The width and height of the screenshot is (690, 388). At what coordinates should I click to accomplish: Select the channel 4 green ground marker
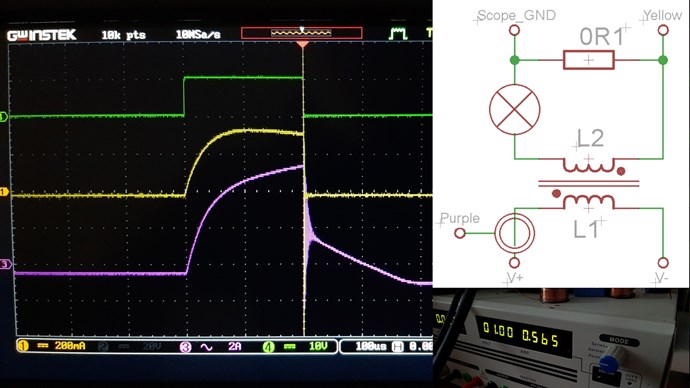pyautogui.click(x=4, y=117)
